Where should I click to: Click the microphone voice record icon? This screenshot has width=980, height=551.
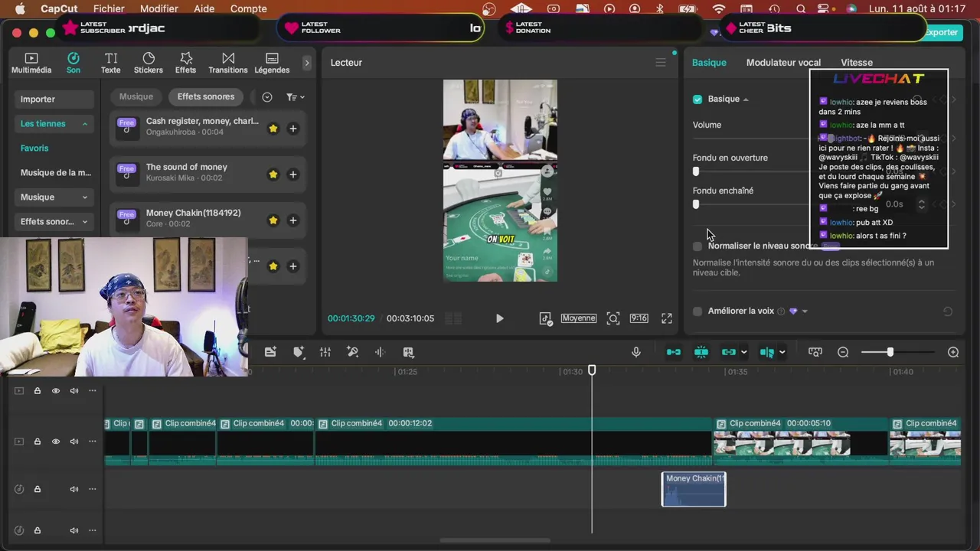point(635,352)
